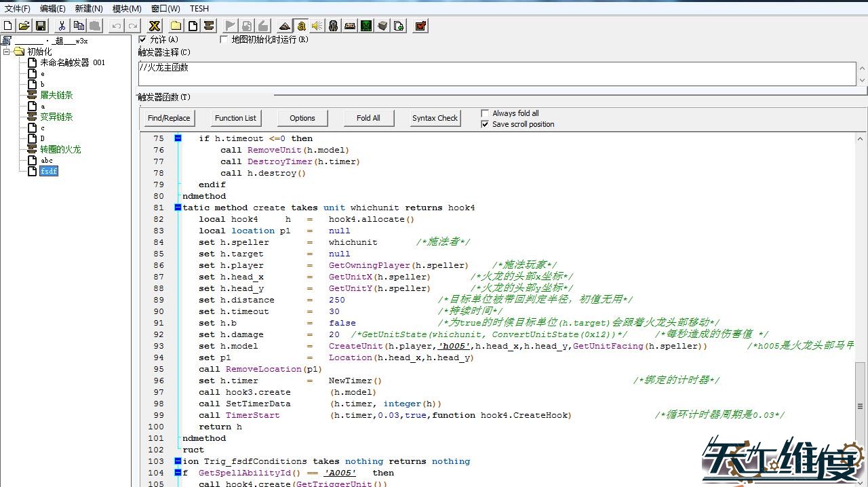Open the Sound Editor speaker icon
868x487 pixels.
coord(317,26)
